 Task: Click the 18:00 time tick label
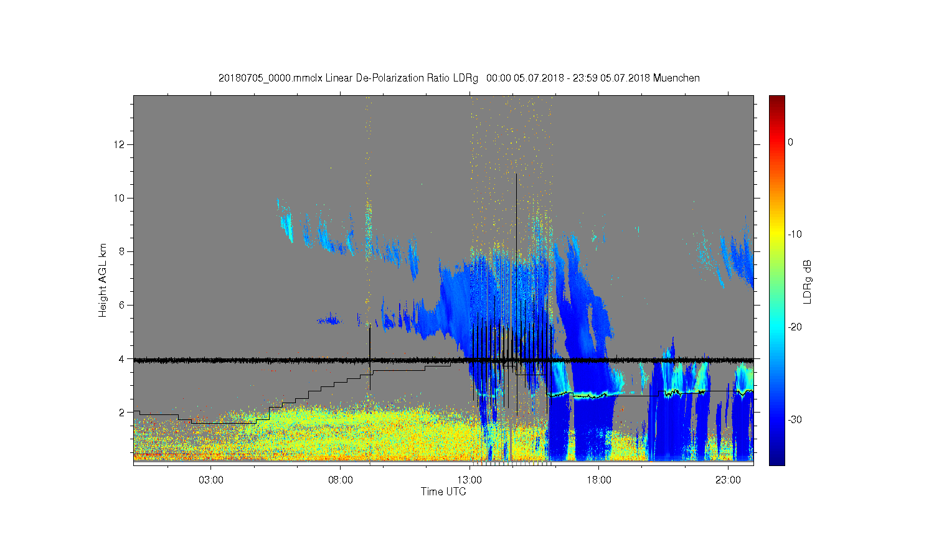(x=599, y=480)
